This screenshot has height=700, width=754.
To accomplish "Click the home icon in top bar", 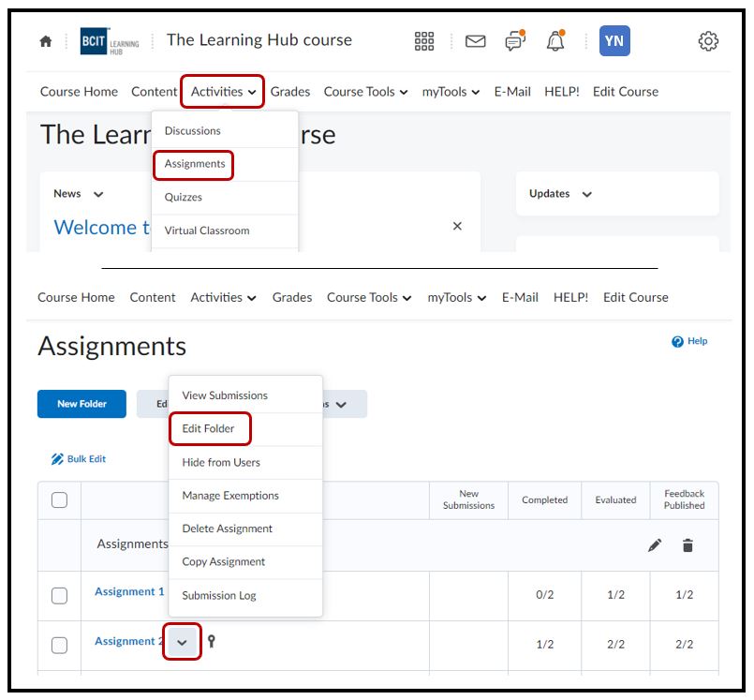I will tap(46, 41).
